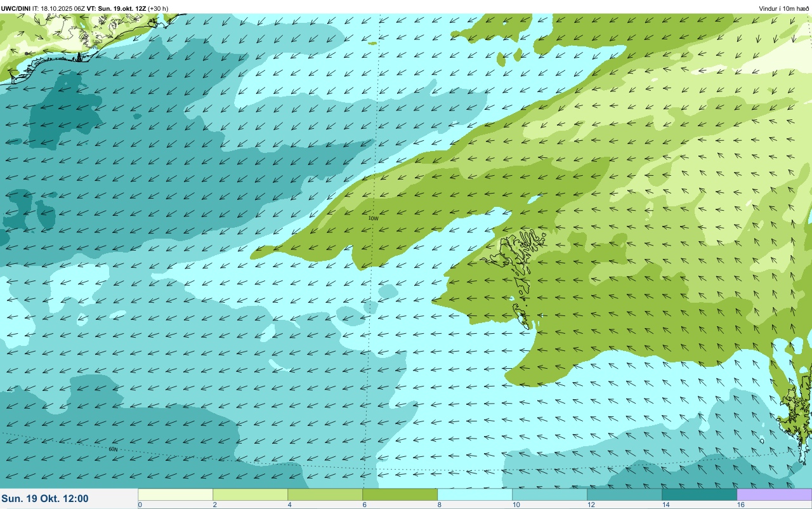812x509 pixels.
Task: Click the legend tick value "6"
Action: 364,505
